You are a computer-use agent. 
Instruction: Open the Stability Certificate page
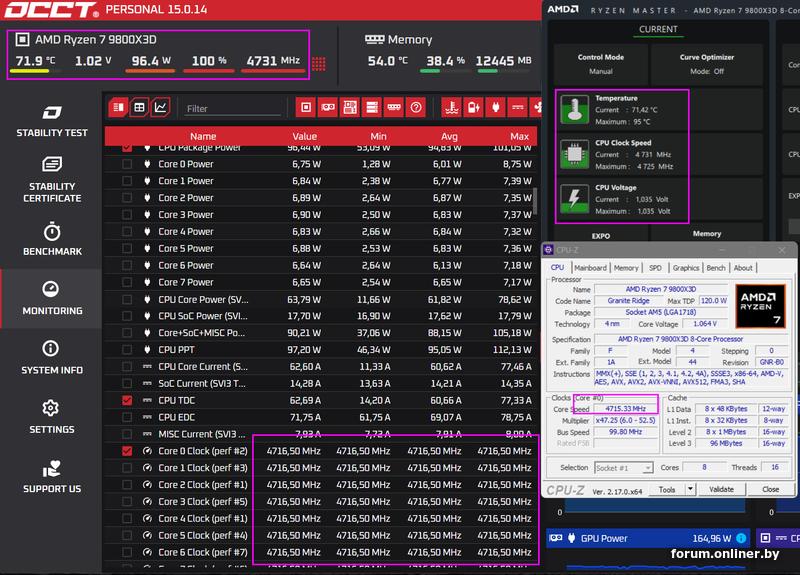[52, 180]
